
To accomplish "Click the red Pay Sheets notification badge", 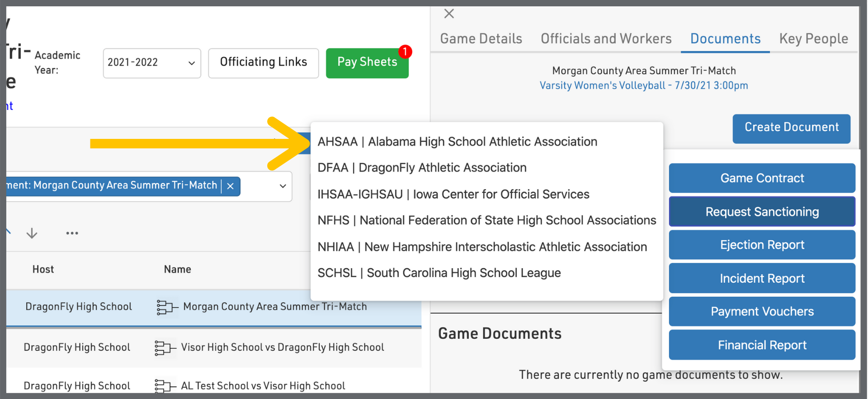I will [405, 52].
